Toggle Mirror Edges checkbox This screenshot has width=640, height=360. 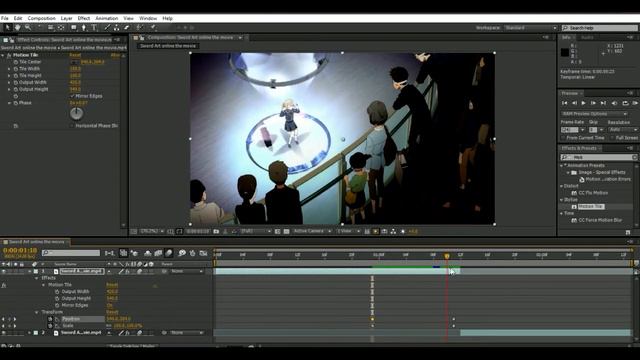[72, 96]
